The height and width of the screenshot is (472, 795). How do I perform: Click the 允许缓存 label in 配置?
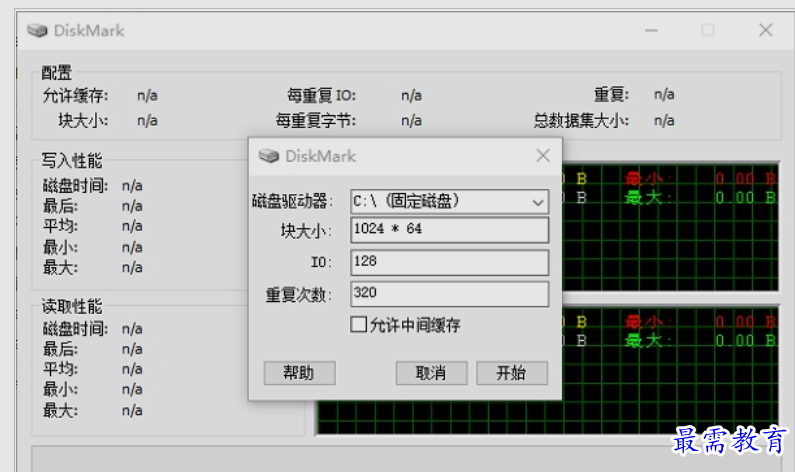pyautogui.click(x=76, y=95)
